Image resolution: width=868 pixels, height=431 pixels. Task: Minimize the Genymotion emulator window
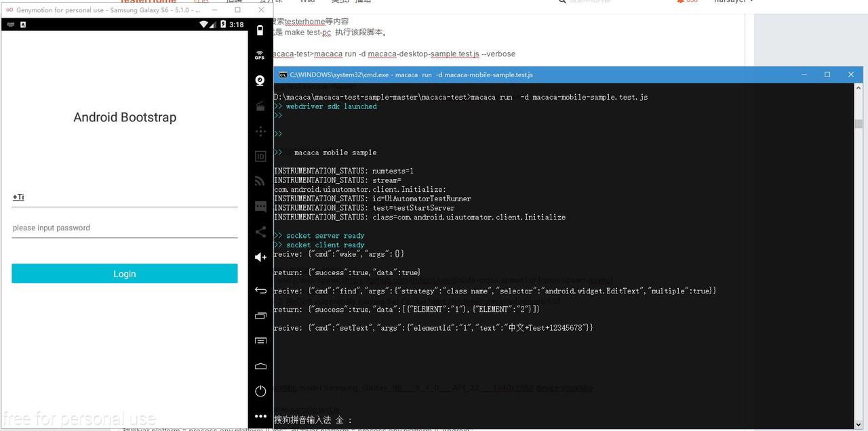click(x=214, y=10)
